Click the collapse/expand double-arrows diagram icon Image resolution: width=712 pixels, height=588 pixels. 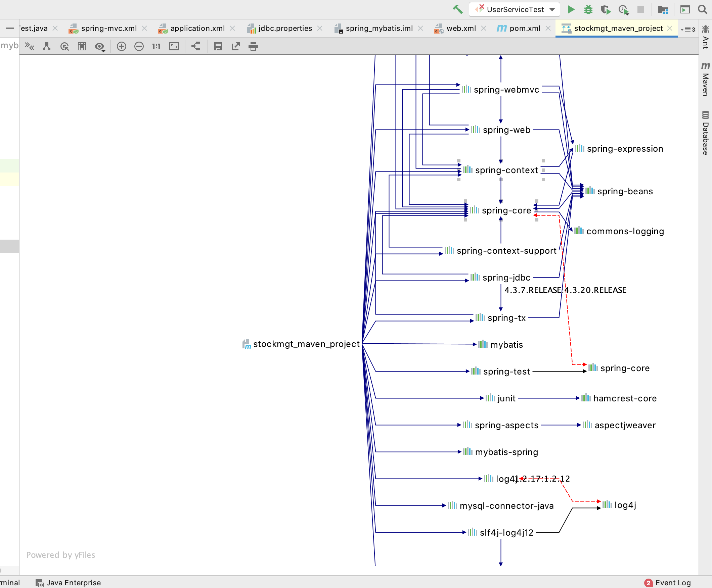[x=30, y=46]
